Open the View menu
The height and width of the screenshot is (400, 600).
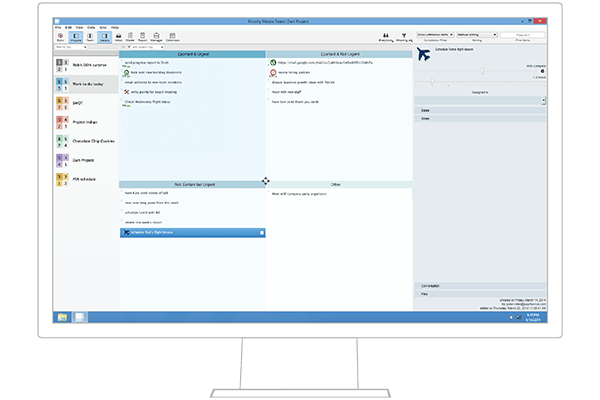[79, 28]
